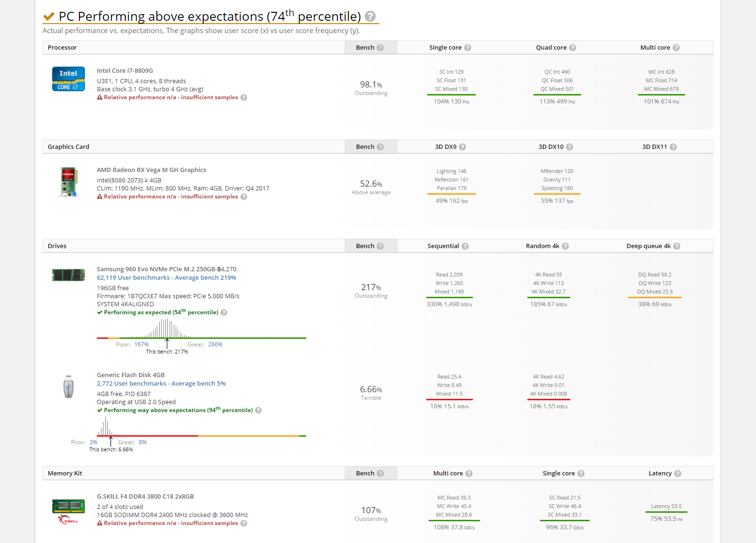Viewport: 756px width, 543px height.
Task: Open Random 4k help question mark
Action: (565, 246)
